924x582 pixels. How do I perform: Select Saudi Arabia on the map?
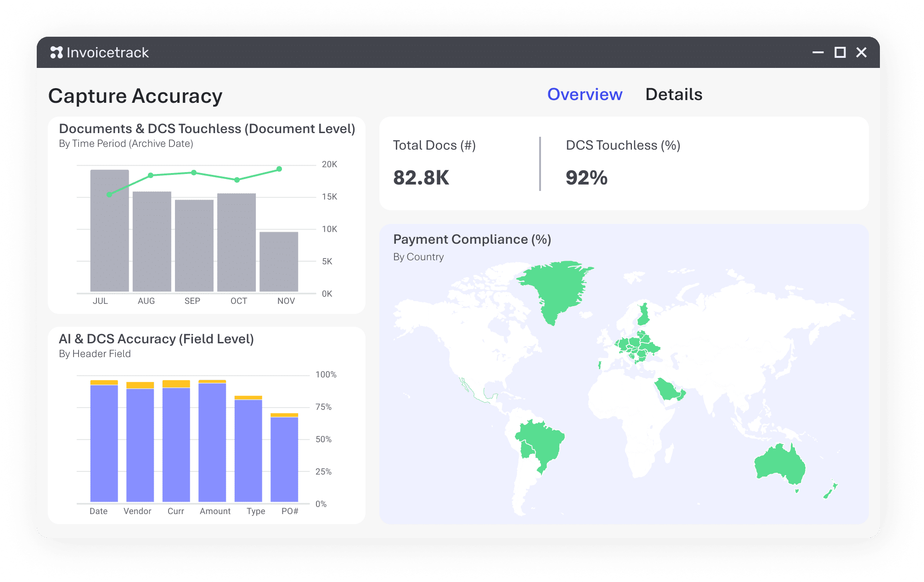point(668,390)
